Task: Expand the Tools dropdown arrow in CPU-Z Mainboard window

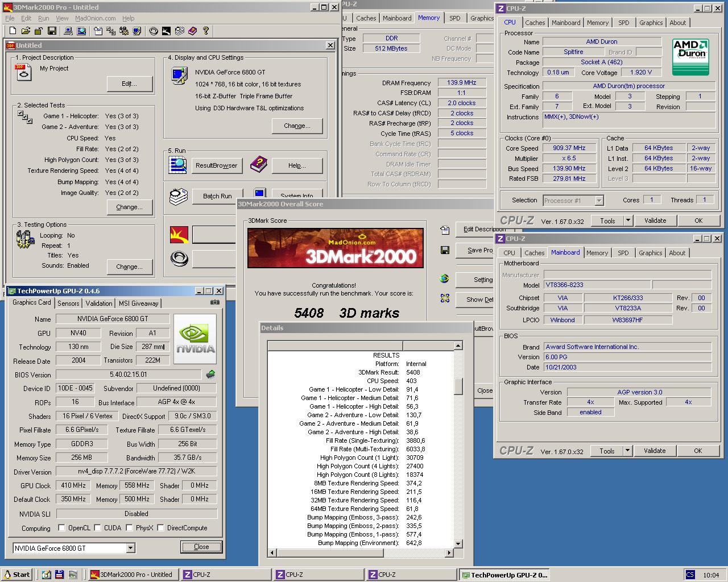Action: (x=627, y=451)
